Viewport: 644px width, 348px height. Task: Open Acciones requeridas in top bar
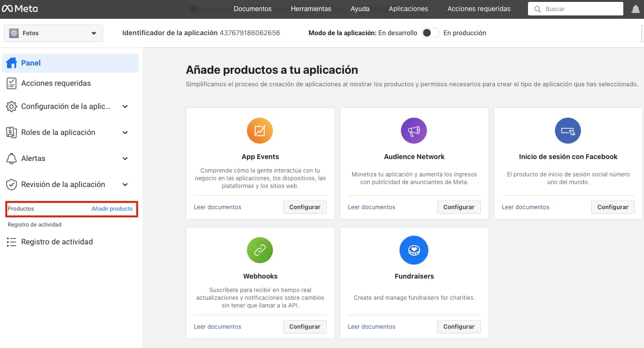click(x=479, y=9)
